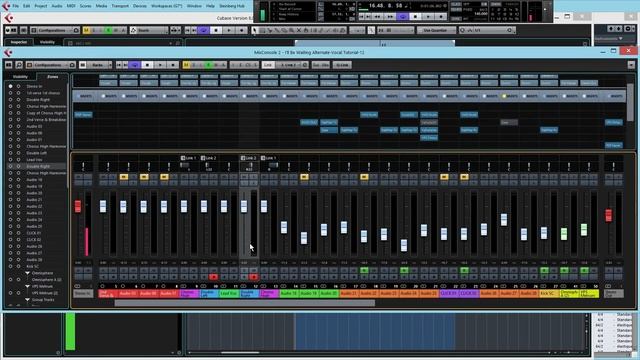The width and height of the screenshot is (640, 360).
Task: Unmute the Audio 19 channel
Action: [x=304, y=177]
